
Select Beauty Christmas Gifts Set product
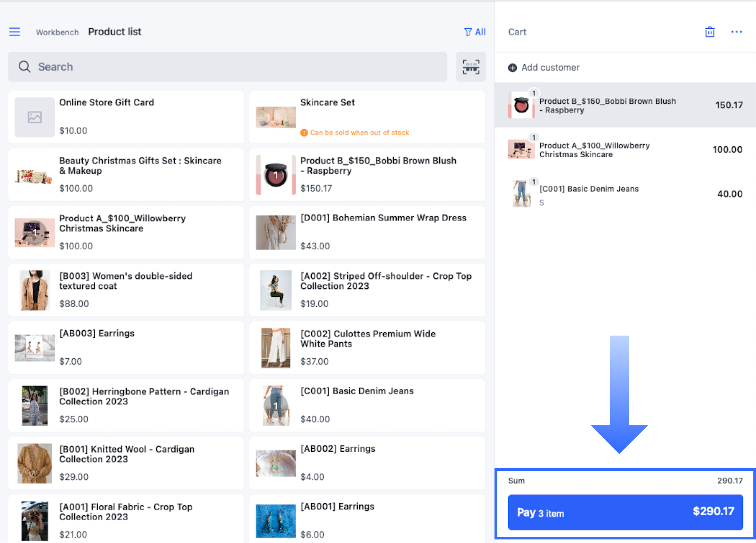(x=126, y=174)
